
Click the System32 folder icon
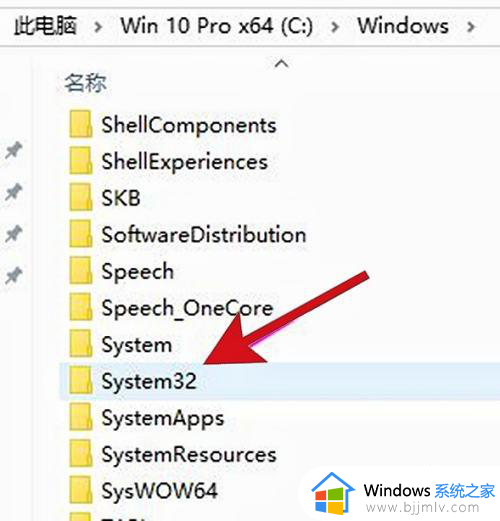(81, 381)
